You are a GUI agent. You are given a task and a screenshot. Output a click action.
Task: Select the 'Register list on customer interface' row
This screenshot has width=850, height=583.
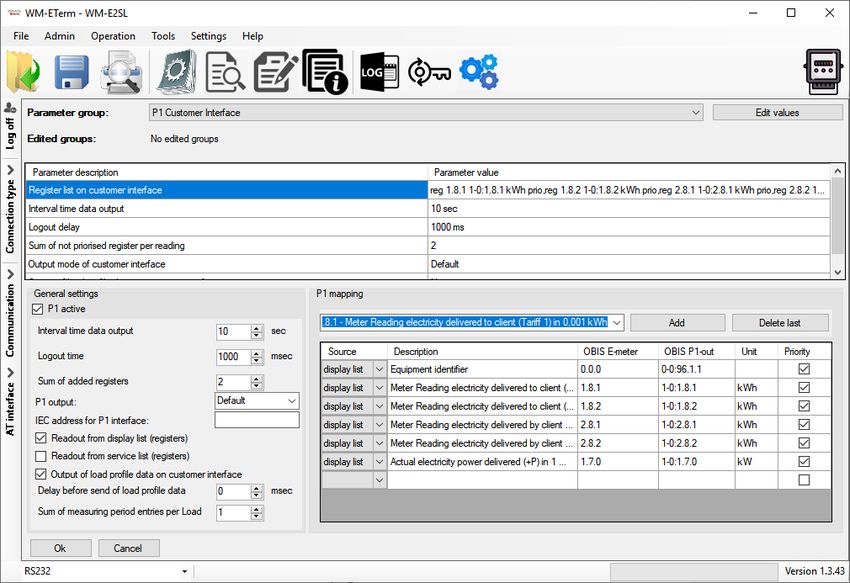coord(428,190)
